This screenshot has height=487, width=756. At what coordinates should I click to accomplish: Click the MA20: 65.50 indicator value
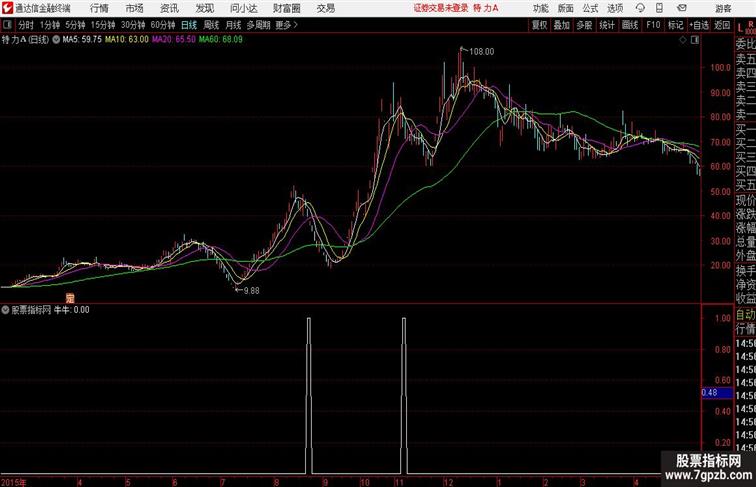point(174,40)
